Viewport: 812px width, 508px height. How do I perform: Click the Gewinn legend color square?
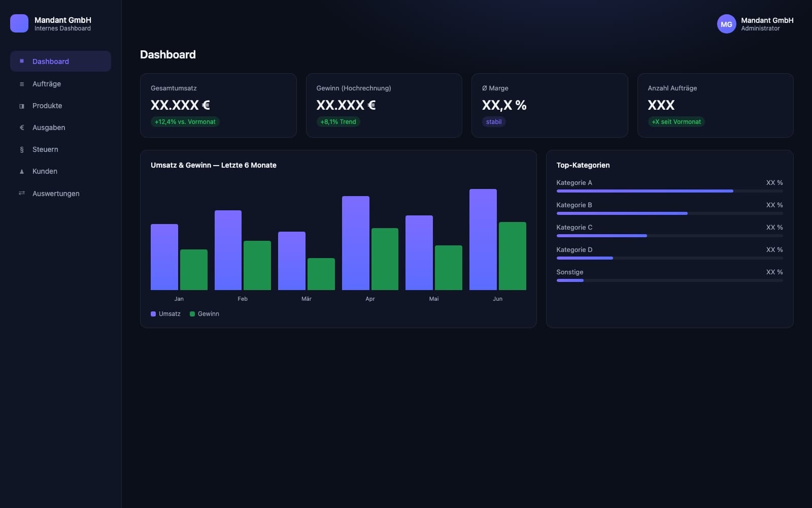192,314
